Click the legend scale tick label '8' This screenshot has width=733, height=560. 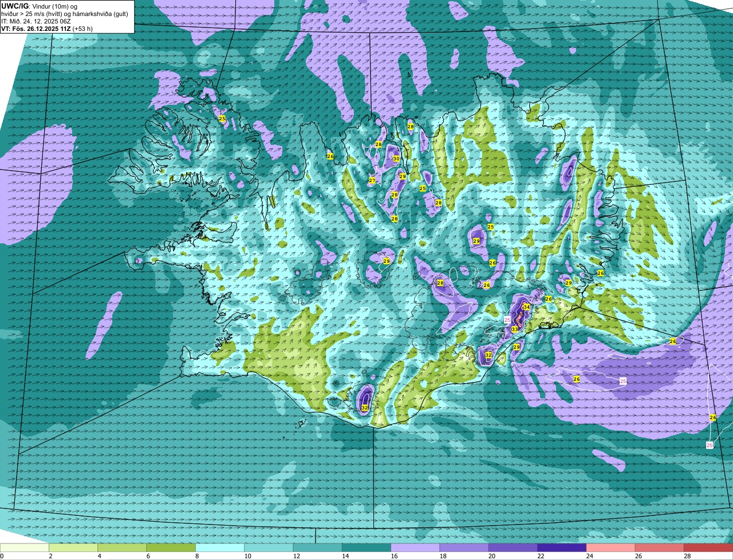[196, 556]
